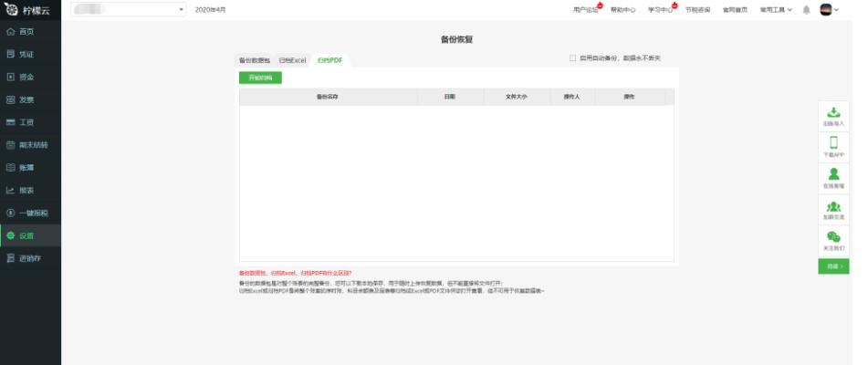Click the 日期 column header
Image resolution: width=868 pixels, height=365 pixels.
coord(450,97)
